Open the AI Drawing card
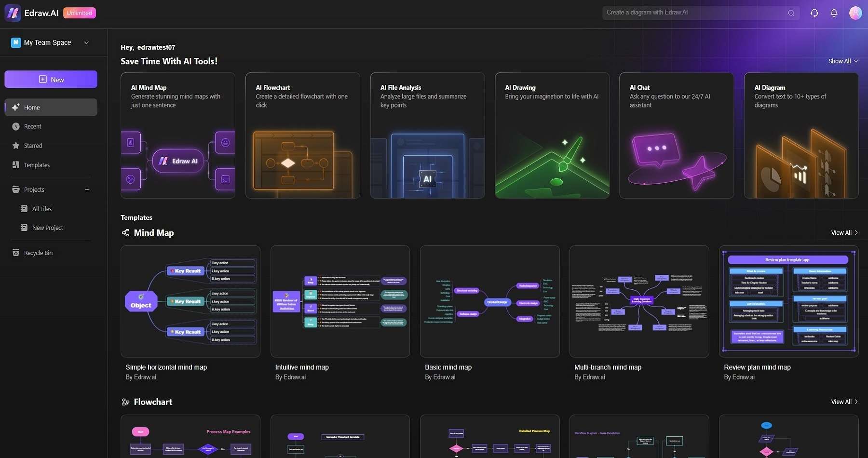The width and height of the screenshot is (868, 458). (552, 135)
